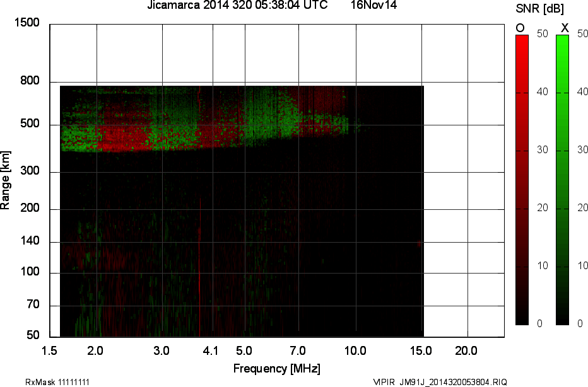The width and height of the screenshot is (588, 387).
Task: Click the 'Frequency [MHz]' axis label
Action: coord(277,369)
